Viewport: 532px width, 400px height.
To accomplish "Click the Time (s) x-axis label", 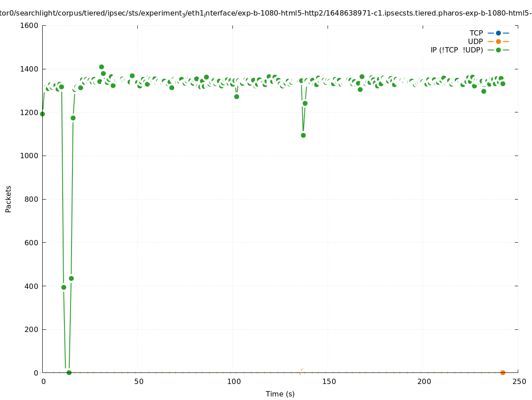I will (x=280, y=394).
